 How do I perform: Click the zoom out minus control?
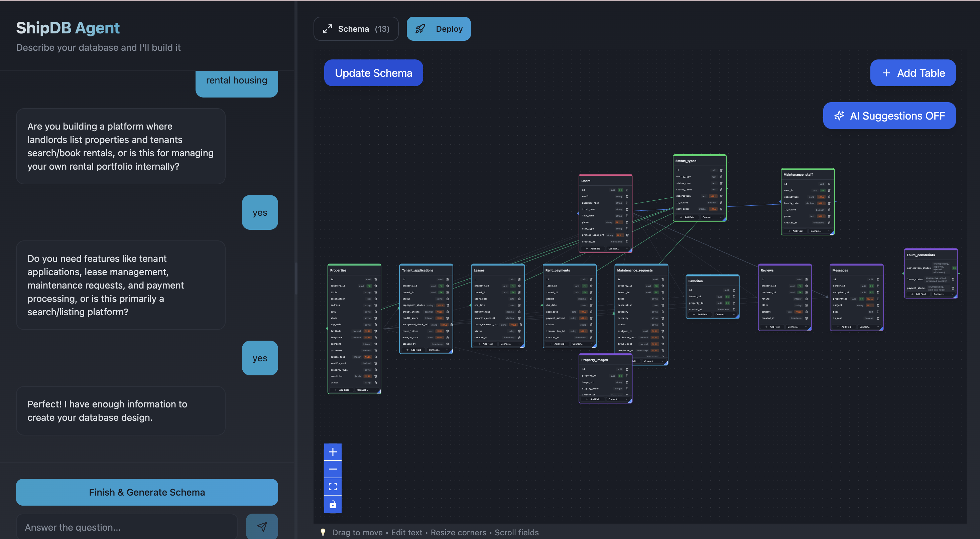pyautogui.click(x=333, y=469)
